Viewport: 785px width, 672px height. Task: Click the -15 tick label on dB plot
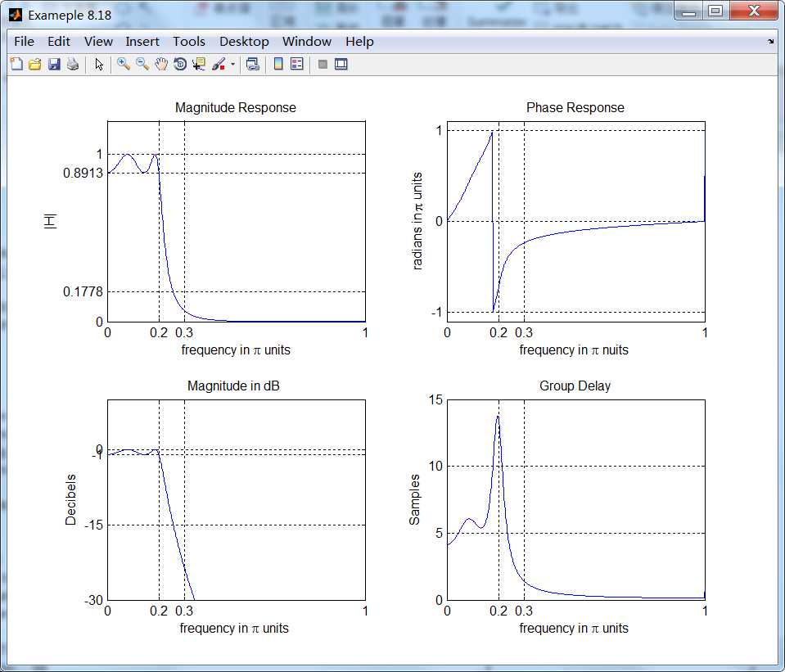tap(93, 525)
